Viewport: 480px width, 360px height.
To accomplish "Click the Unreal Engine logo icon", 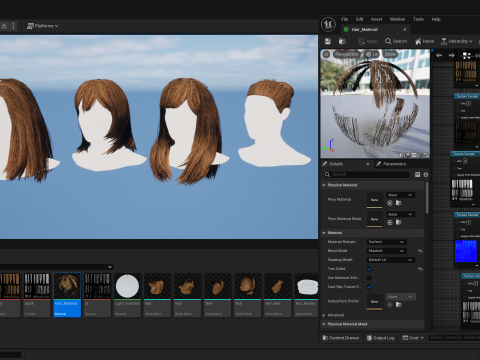I will [x=328, y=24].
